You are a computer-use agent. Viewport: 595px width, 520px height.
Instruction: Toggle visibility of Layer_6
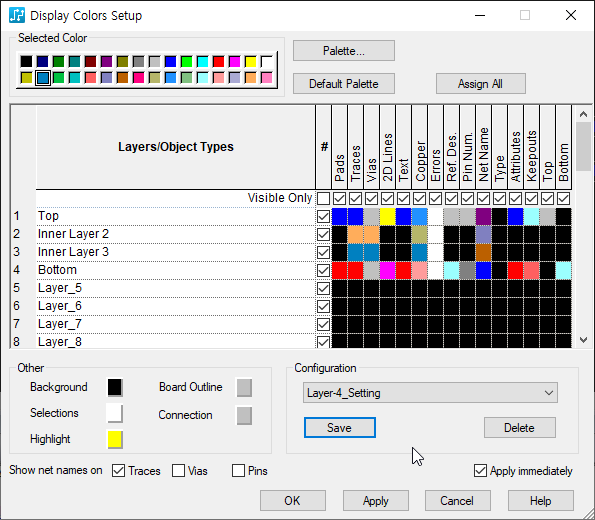pos(323,306)
